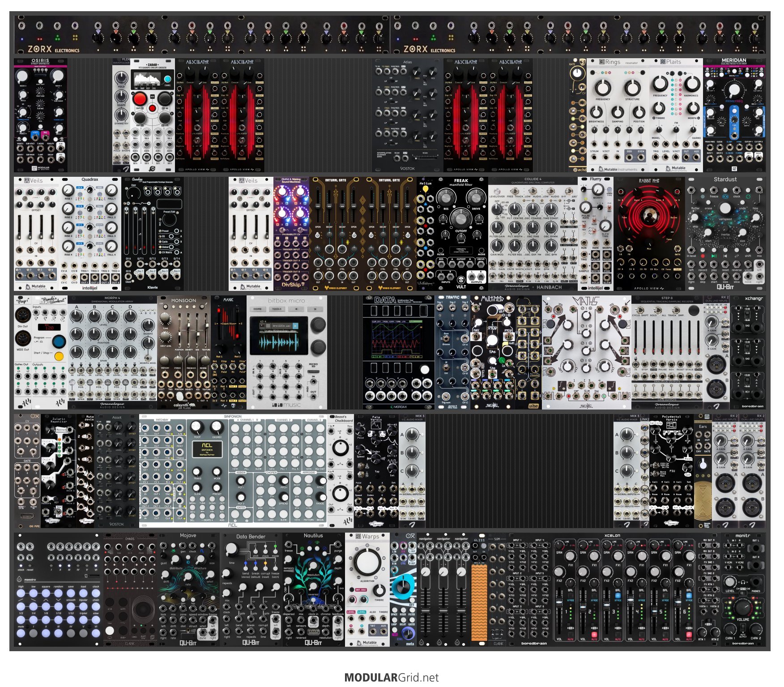Click the red record icon on Stardust
Image resolution: width=784 pixels, height=687 pixels.
tap(703, 256)
